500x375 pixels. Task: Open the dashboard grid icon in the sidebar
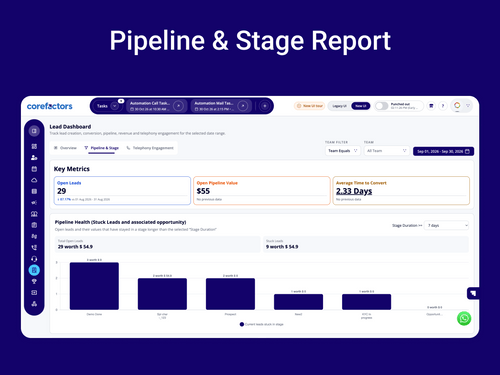pos(34,146)
